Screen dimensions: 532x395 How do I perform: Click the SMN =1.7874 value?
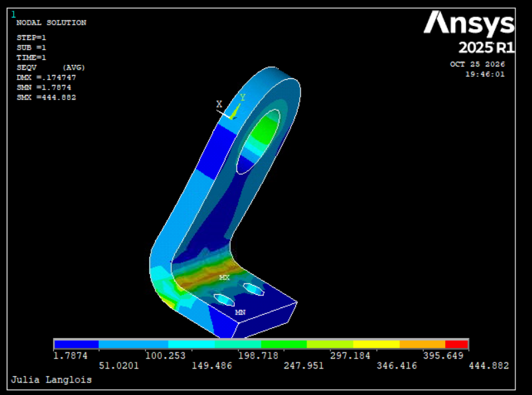tap(44, 87)
